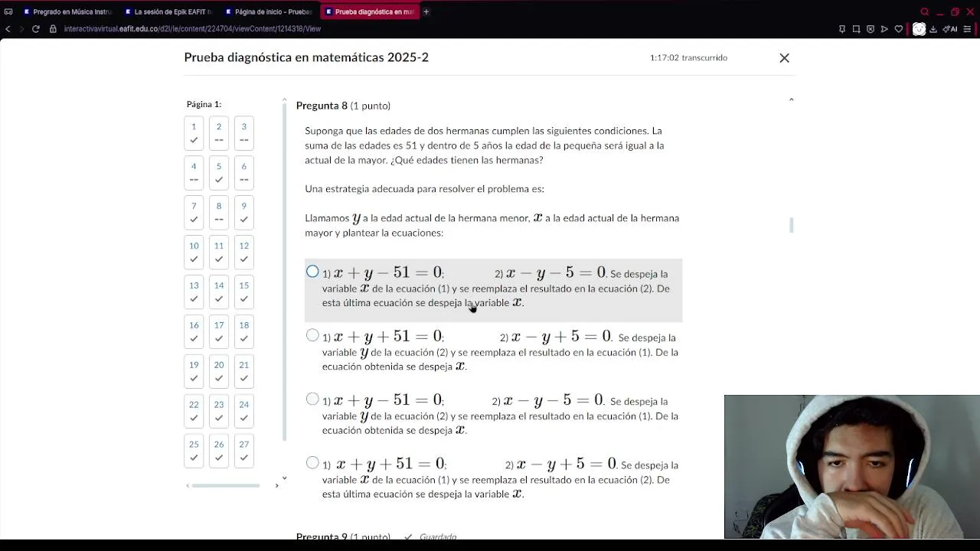Switch to La sesión de Epik EAFIT tab
Screen dimensions: 980x551
click(x=168, y=11)
